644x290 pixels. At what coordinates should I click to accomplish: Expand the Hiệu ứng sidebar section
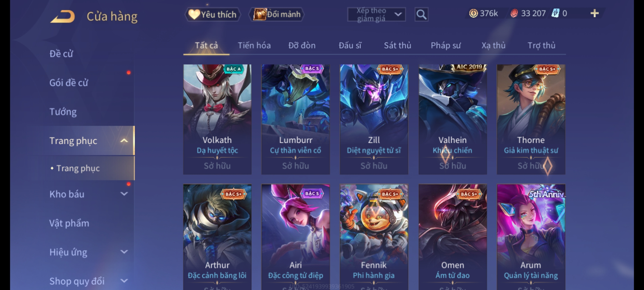124,252
